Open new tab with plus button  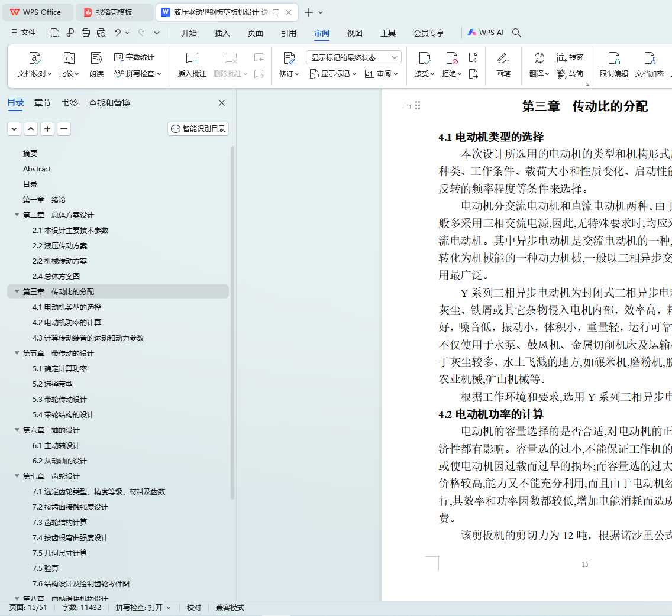[309, 12]
